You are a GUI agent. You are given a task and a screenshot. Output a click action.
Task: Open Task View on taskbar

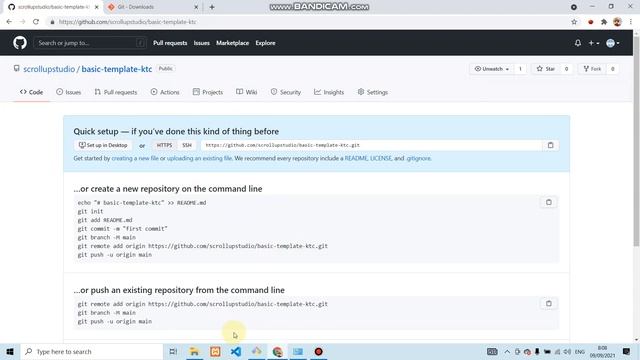(173, 351)
